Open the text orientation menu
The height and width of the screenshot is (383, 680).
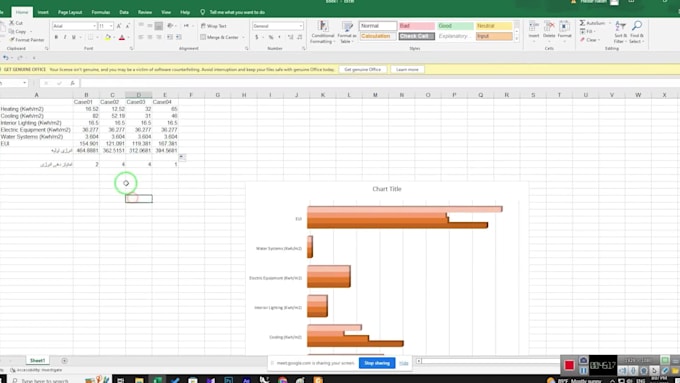point(171,26)
